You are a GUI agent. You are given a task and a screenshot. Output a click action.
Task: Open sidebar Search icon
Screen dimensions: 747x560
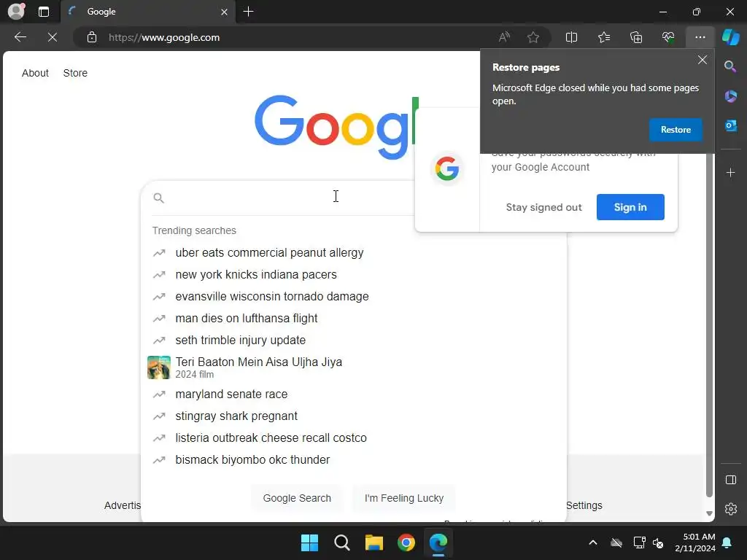[x=730, y=66]
